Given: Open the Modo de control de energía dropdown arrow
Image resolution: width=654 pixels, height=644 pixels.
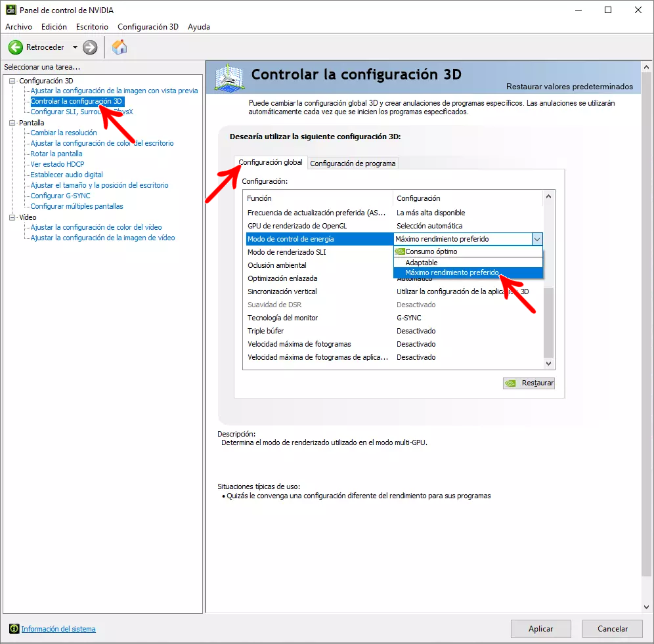Looking at the screenshot, I should 537,239.
